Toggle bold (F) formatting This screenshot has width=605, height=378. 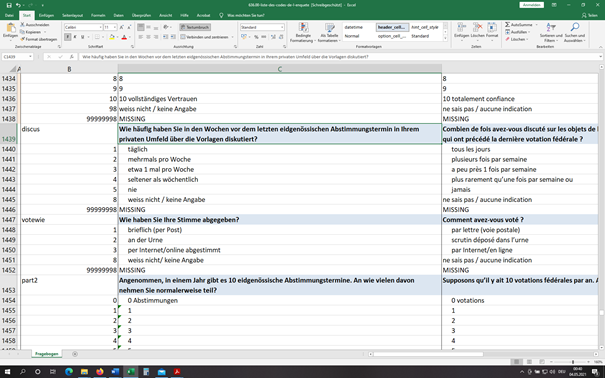(x=68, y=37)
